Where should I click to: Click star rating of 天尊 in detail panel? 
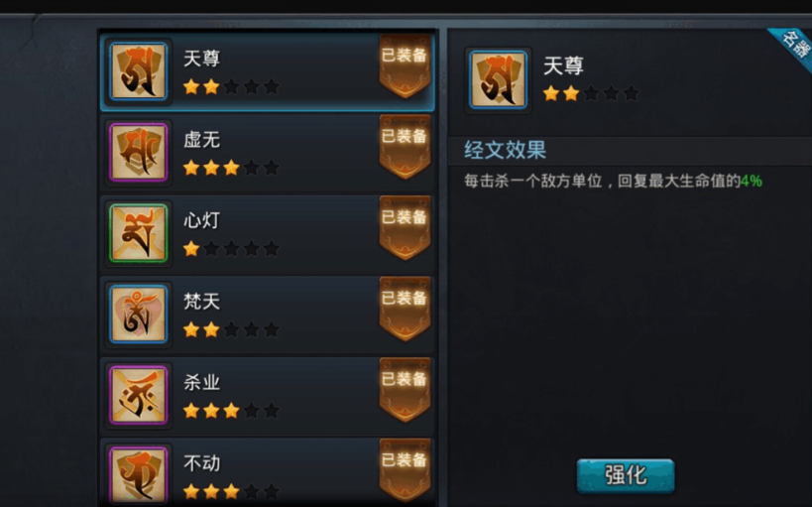click(590, 94)
